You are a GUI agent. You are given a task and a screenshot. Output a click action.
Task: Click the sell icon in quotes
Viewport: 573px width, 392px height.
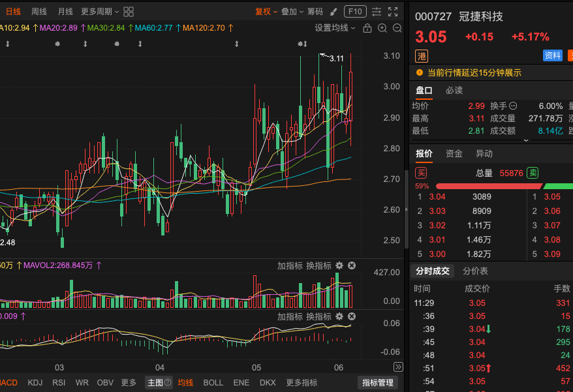tap(533, 173)
